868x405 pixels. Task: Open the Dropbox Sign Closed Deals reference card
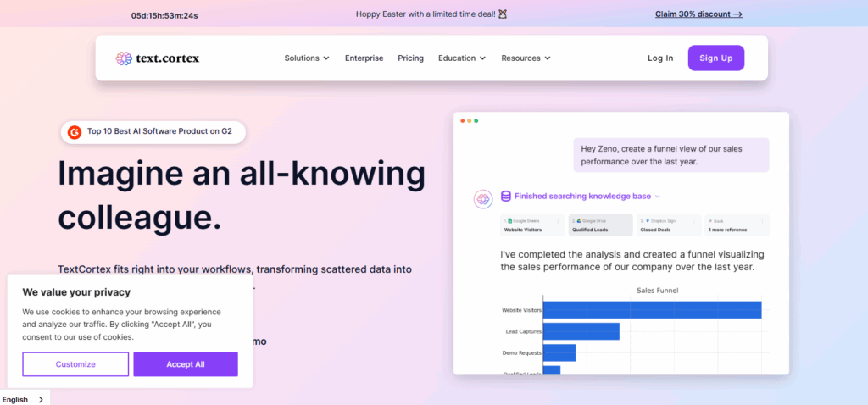668,225
